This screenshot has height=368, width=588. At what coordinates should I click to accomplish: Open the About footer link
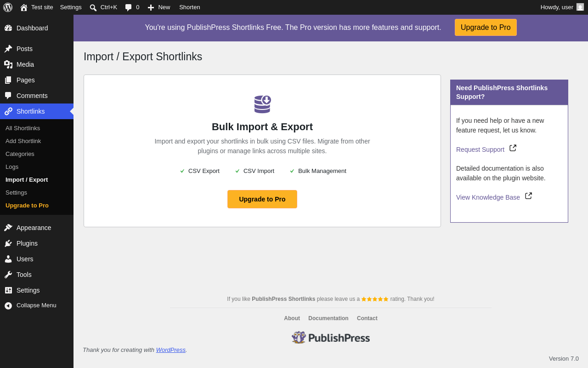292,318
